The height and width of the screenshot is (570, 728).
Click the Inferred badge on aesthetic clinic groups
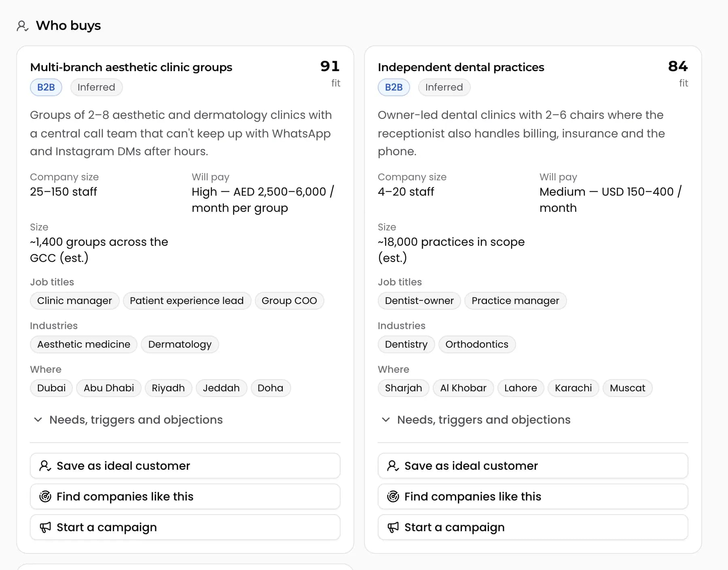pos(96,87)
